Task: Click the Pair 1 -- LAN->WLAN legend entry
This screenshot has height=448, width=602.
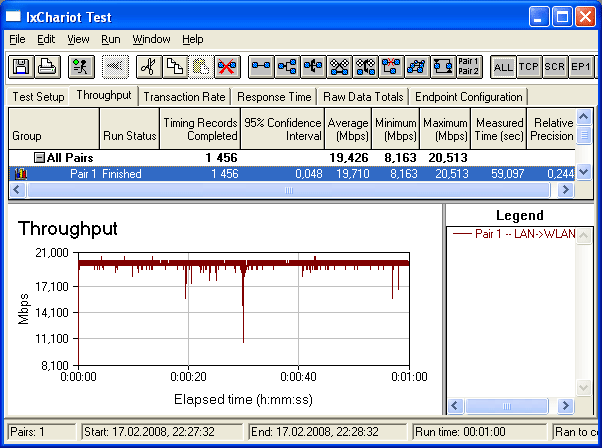Action: (514, 233)
